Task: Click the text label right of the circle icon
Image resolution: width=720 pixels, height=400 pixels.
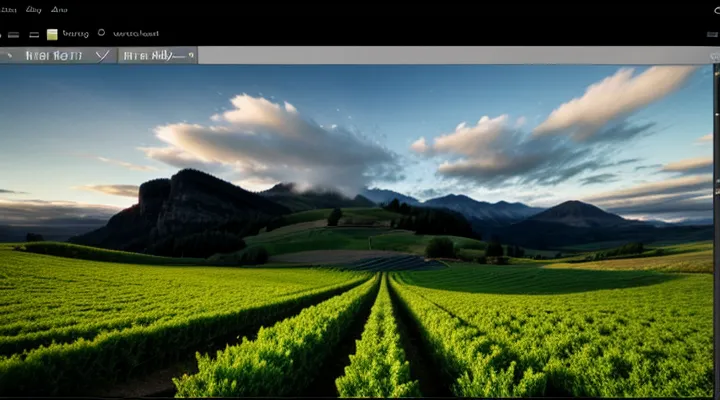Action: (x=136, y=33)
